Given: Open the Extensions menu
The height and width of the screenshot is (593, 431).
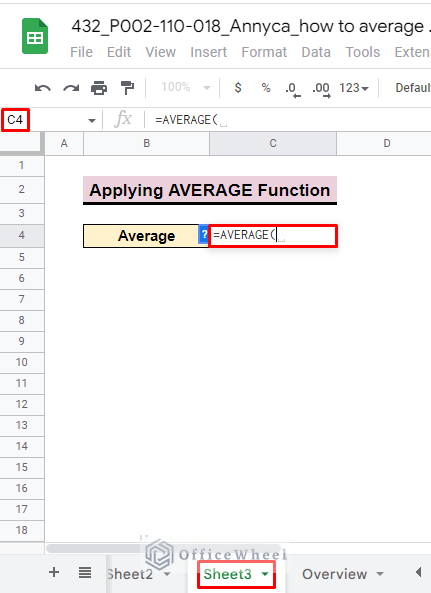Looking at the screenshot, I should pyautogui.click(x=412, y=52).
